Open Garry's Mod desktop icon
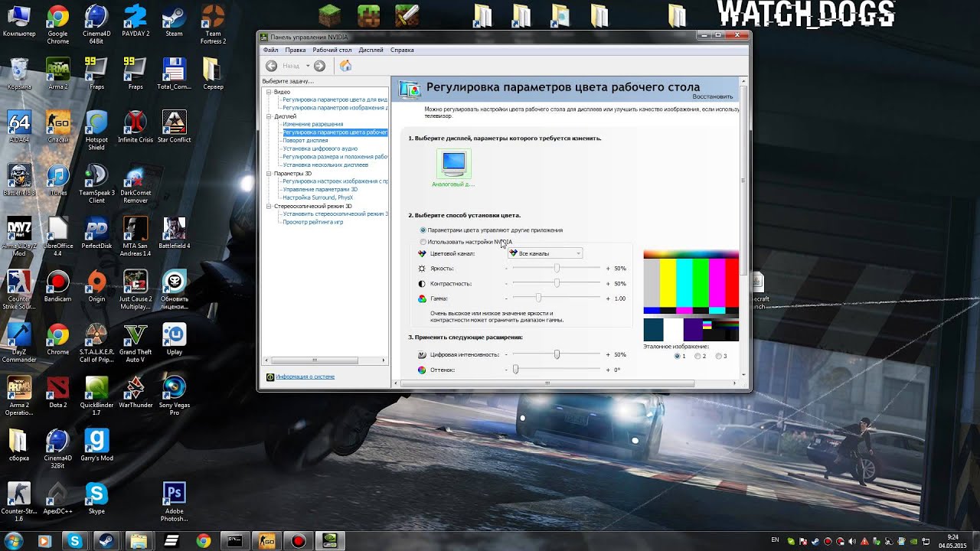This screenshot has width=980, height=551. pyautogui.click(x=96, y=445)
